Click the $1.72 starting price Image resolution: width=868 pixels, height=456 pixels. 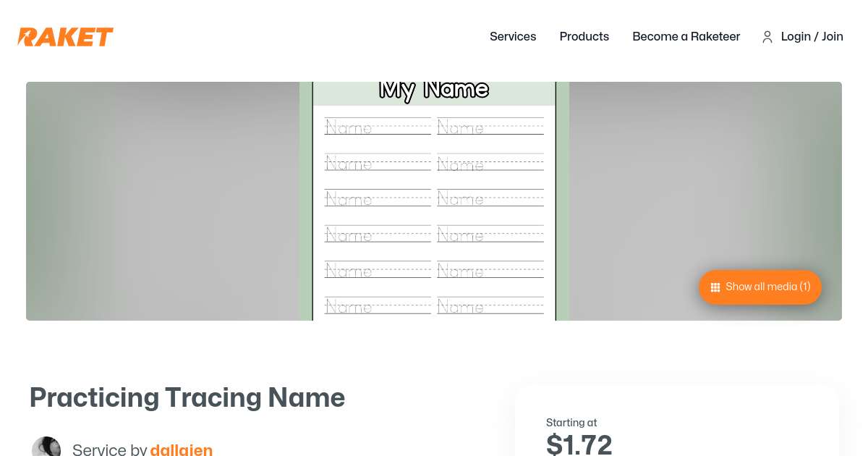coord(579,444)
